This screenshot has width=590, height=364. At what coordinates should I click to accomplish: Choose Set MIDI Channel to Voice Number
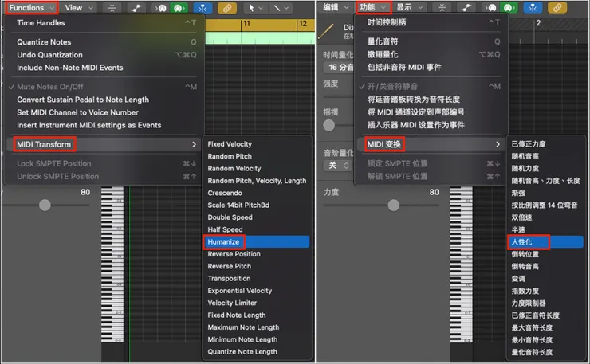tap(104, 112)
